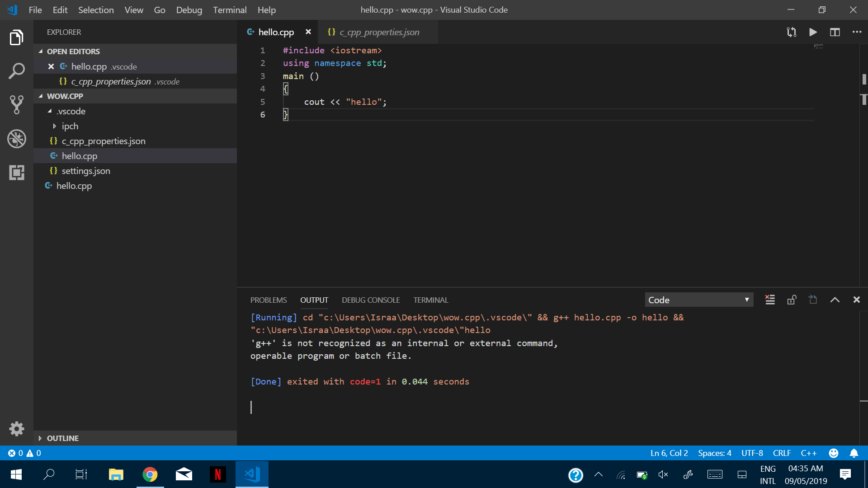Image resolution: width=868 pixels, height=488 pixels.
Task: Open the Extensions view
Action: tap(17, 173)
